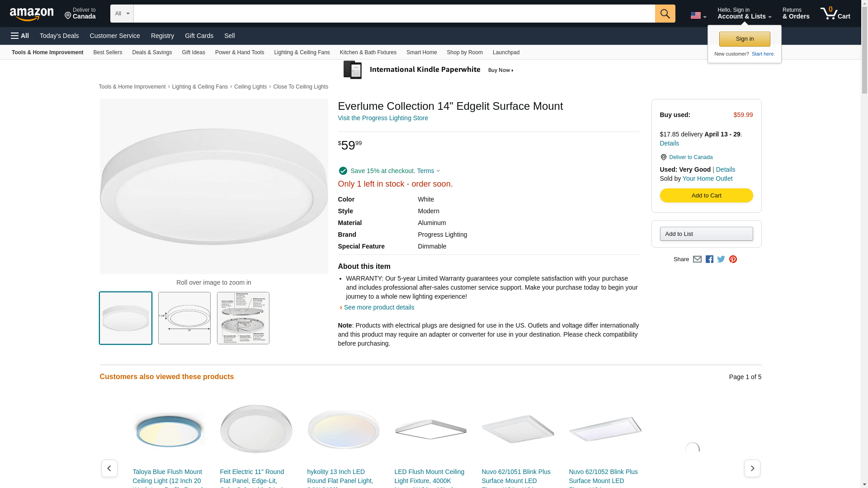Open Today's Deals in navigation bar
Viewport: 868px width, 488px height.
tap(59, 36)
